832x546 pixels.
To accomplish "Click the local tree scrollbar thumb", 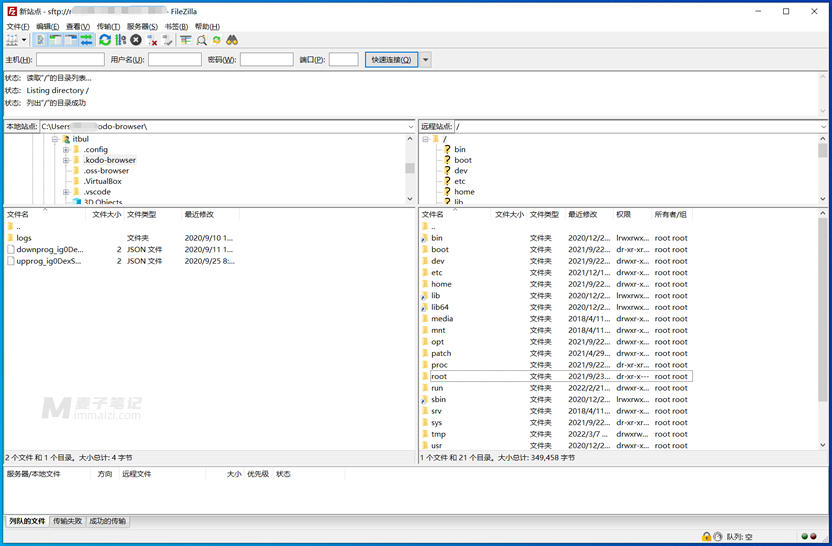I will coord(410,168).
